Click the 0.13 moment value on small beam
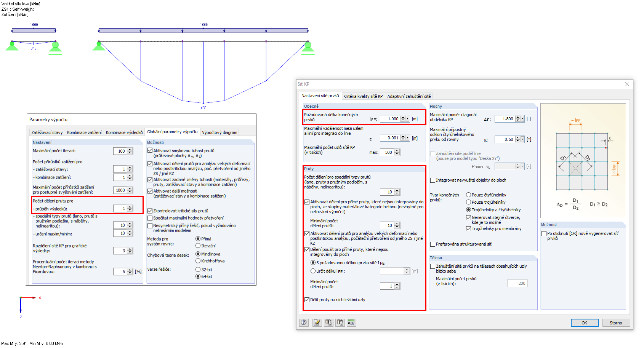Screen dimensions: 644x348 [34, 48]
